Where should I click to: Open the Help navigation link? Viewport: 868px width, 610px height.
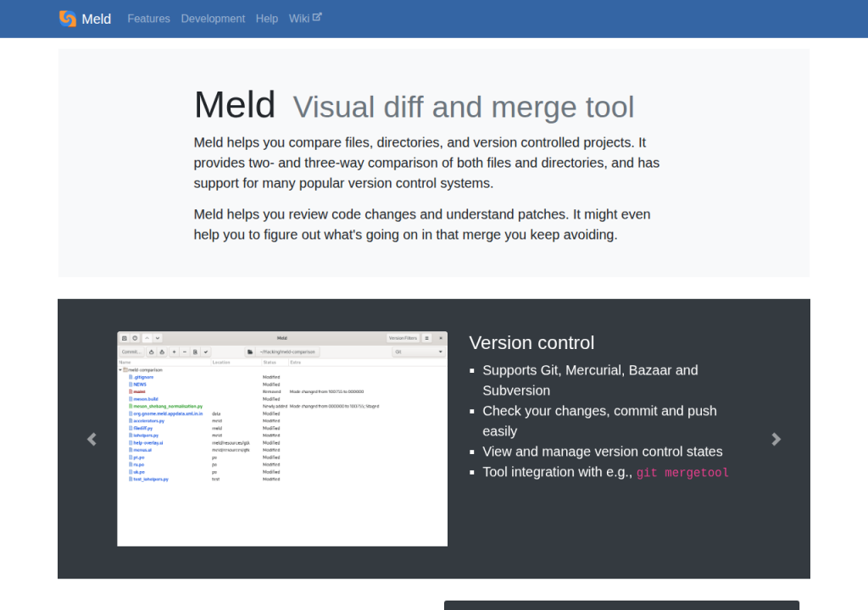click(x=266, y=19)
